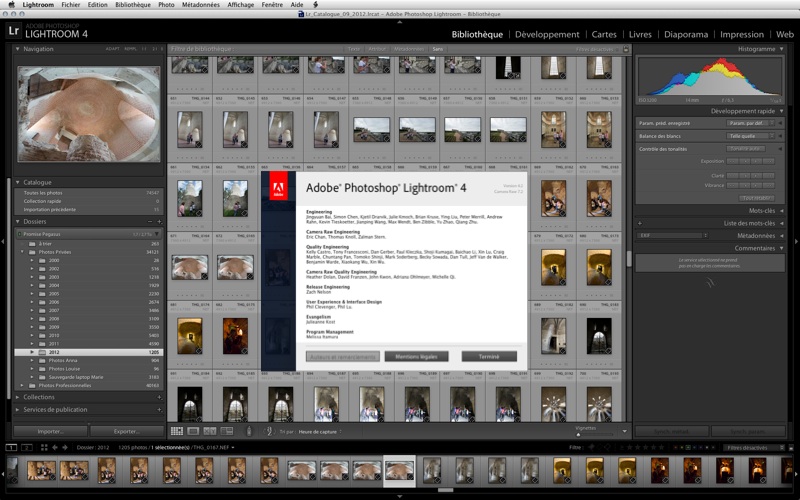Expand the Services de publication panel

17,409
